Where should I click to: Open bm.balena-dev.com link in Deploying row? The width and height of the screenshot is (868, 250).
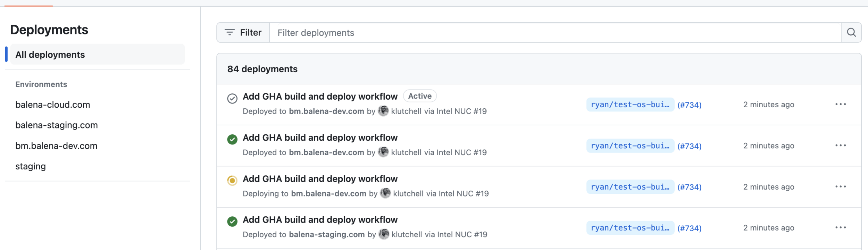click(329, 194)
